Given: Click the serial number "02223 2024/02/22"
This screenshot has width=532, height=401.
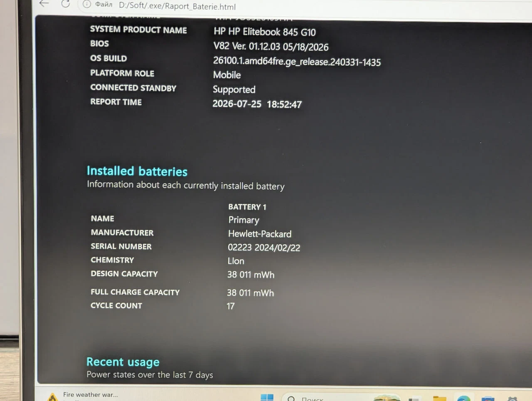Looking at the screenshot, I should pyautogui.click(x=264, y=248).
